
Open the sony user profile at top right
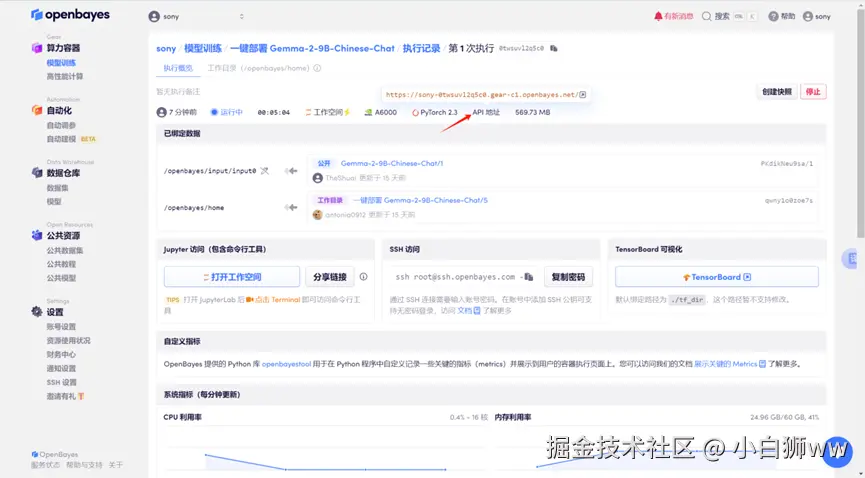click(816, 17)
